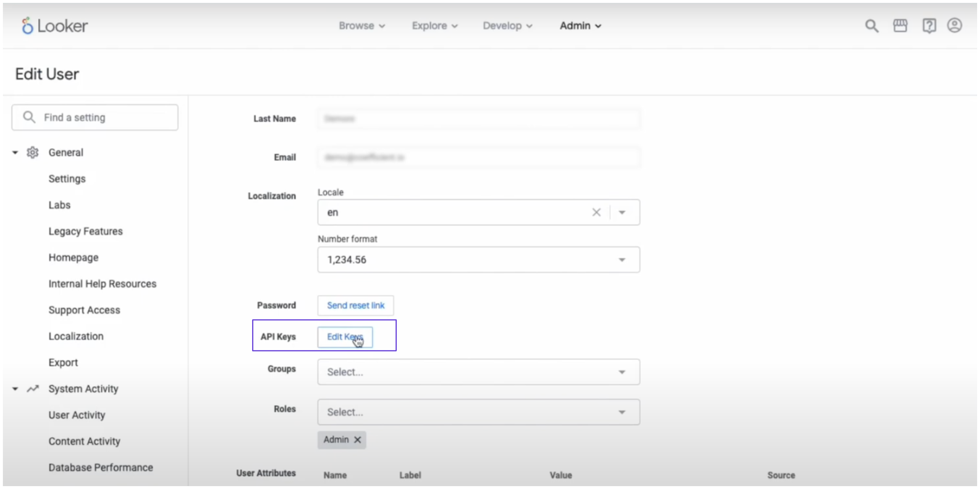Click Send reset link button

[x=355, y=305]
